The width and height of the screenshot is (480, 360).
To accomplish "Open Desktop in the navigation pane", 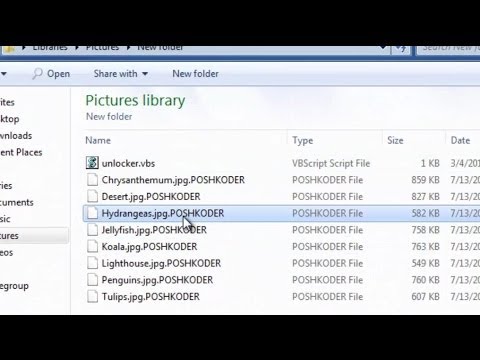I will coord(10,119).
